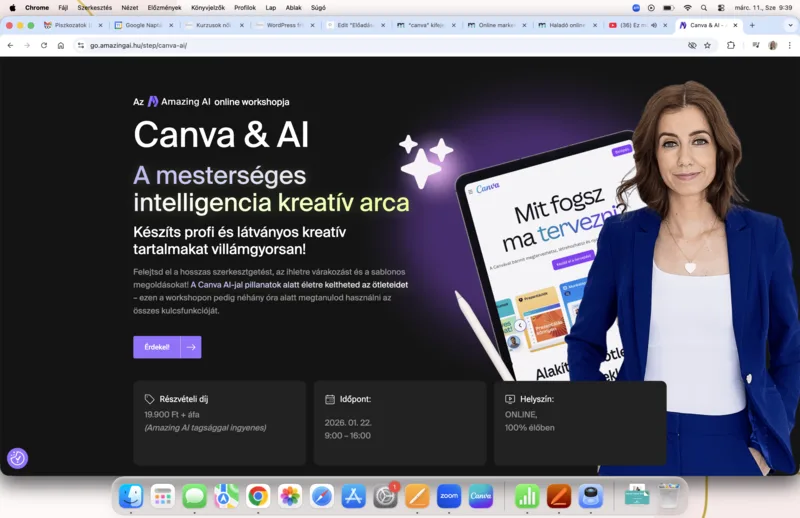Open a new tab with the plus button
Viewport: 800px width, 518px height.
[752, 25]
